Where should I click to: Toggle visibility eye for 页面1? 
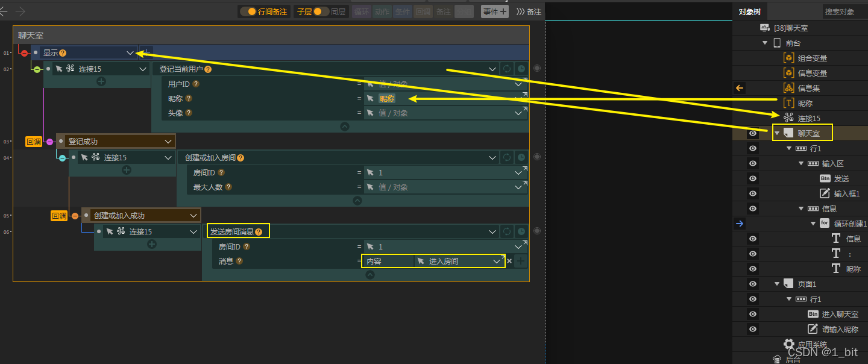[x=753, y=284]
